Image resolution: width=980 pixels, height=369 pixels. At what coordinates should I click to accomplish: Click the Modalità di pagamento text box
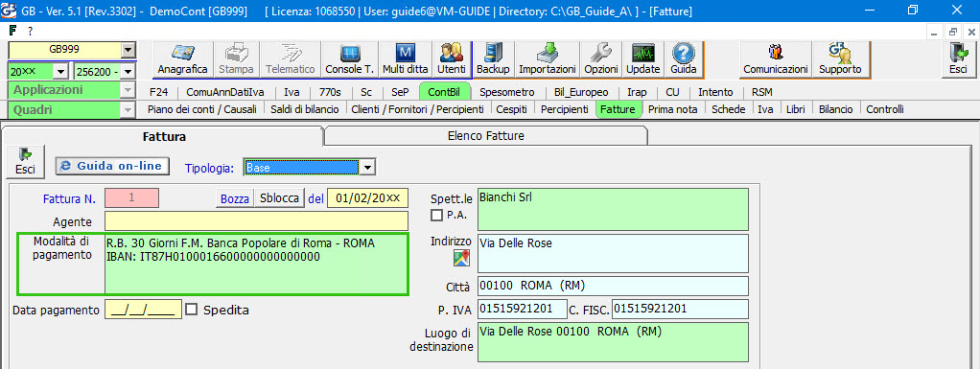click(x=256, y=264)
